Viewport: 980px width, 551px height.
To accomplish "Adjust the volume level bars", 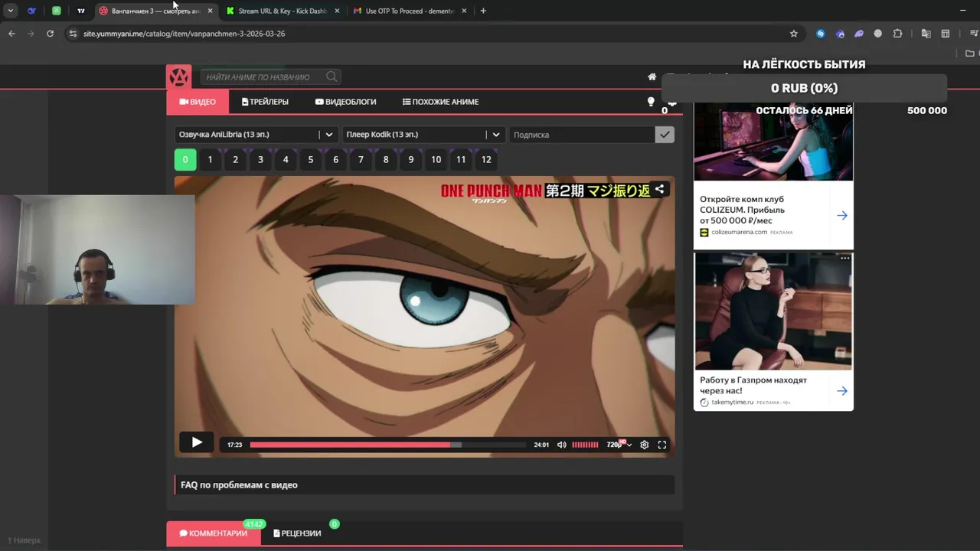I will pyautogui.click(x=585, y=445).
